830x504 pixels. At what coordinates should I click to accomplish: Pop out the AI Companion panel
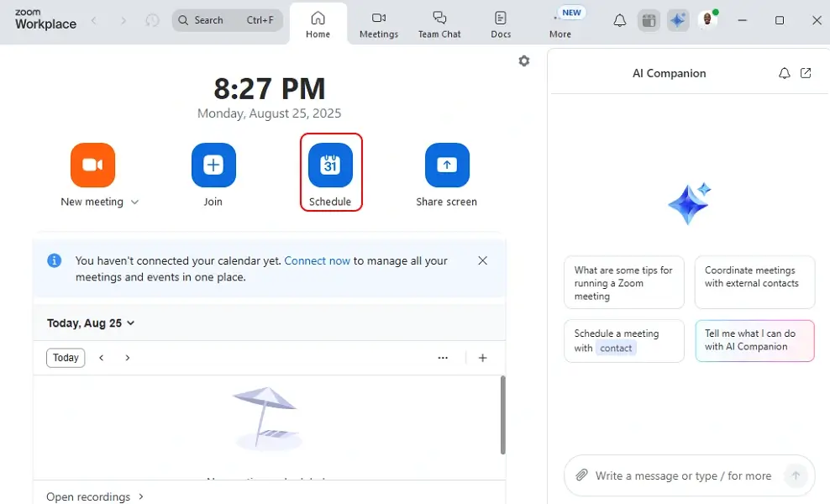click(x=806, y=73)
